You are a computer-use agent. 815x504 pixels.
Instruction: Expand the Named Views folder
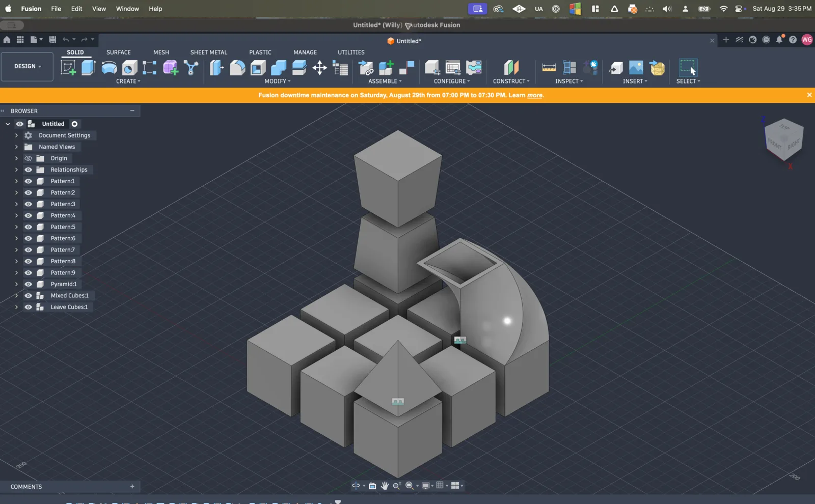tap(16, 147)
